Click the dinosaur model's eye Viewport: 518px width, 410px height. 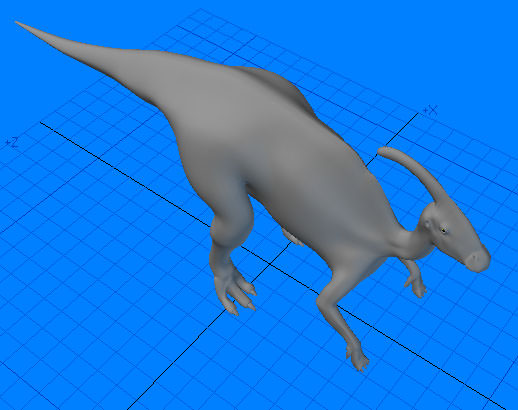tap(444, 230)
